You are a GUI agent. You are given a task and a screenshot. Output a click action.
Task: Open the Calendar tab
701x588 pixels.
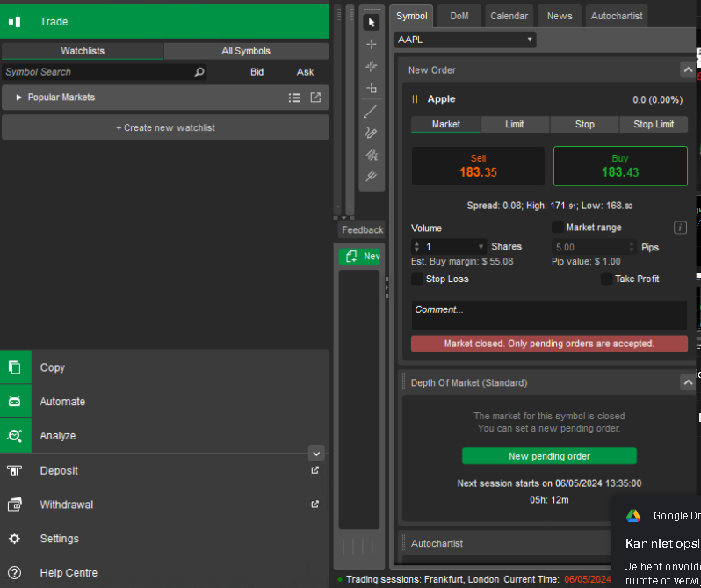[x=509, y=16]
